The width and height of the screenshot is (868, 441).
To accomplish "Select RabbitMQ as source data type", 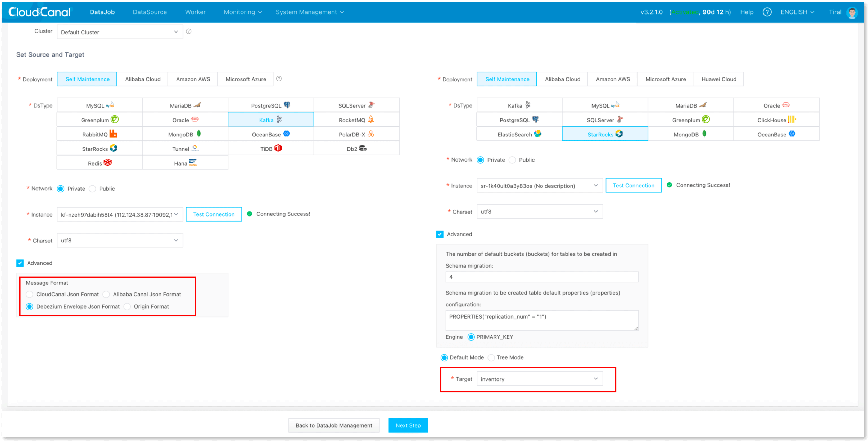I will [100, 134].
